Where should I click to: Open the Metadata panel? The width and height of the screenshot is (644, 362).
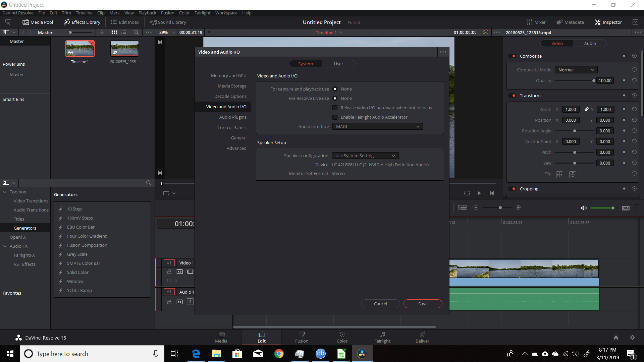570,22
